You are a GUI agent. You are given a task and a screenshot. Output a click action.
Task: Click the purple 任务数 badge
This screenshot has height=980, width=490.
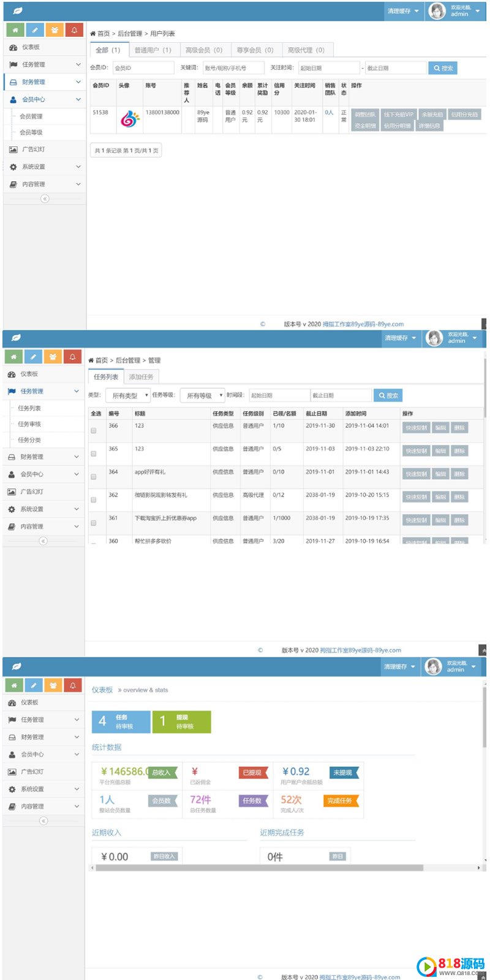pos(252,801)
